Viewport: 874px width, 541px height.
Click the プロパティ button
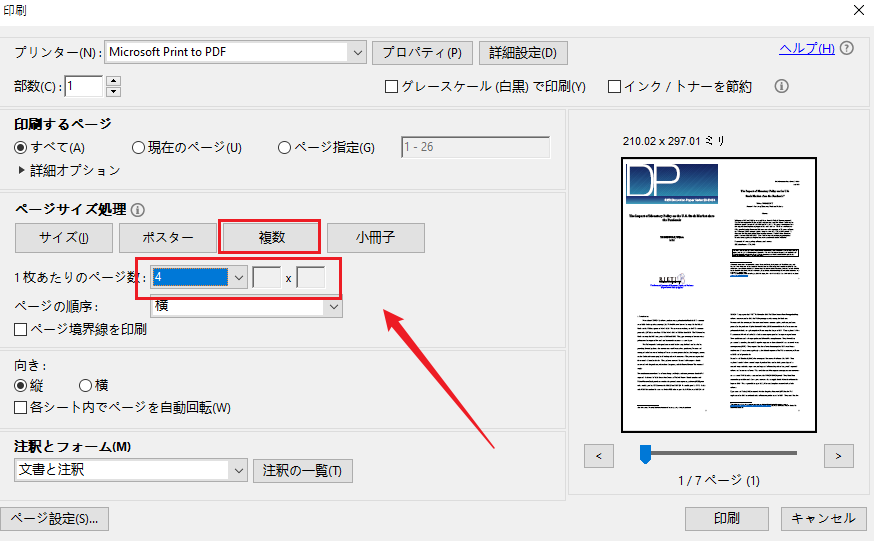coord(422,53)
